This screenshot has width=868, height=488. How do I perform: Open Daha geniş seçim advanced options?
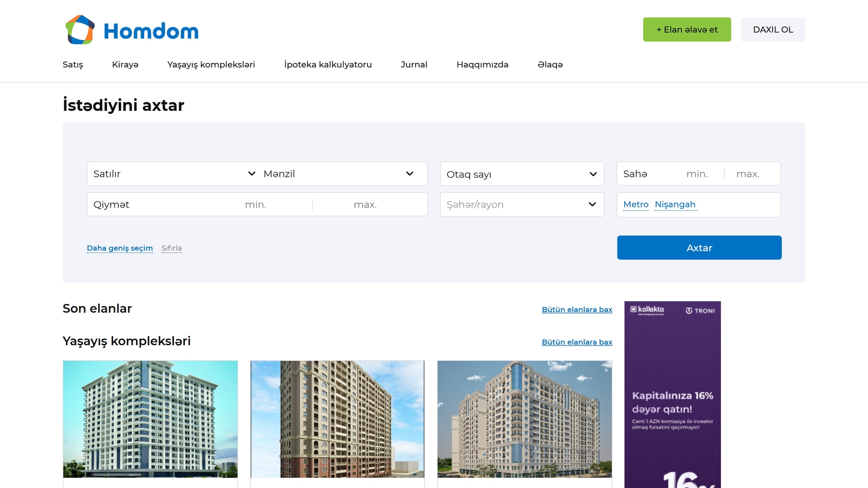pos(120,248)
